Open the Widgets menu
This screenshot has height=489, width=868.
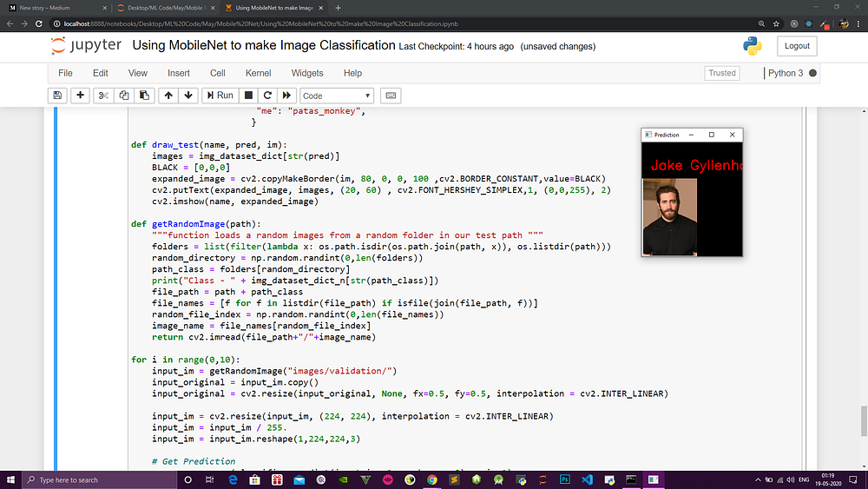coord(307,73)
